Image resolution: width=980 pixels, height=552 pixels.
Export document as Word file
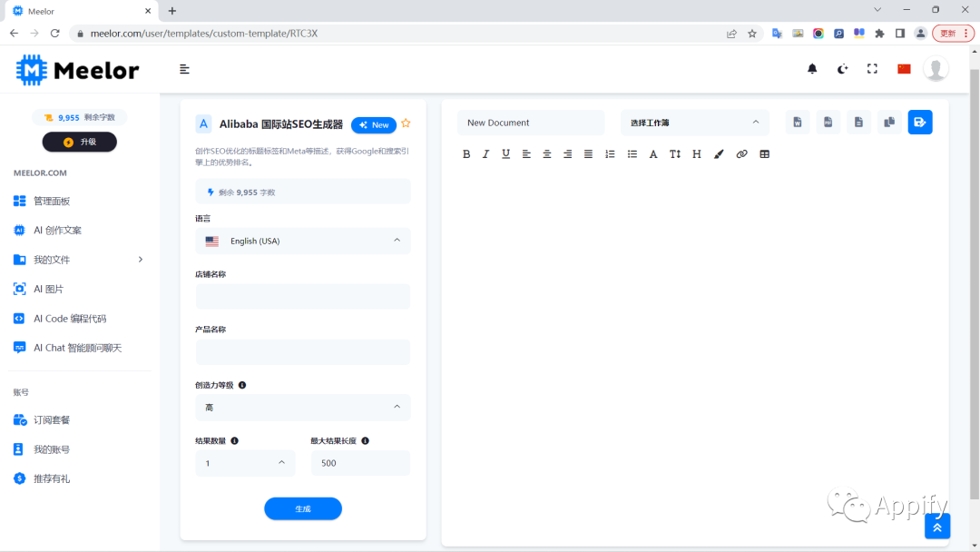click(x=798, y=123)
